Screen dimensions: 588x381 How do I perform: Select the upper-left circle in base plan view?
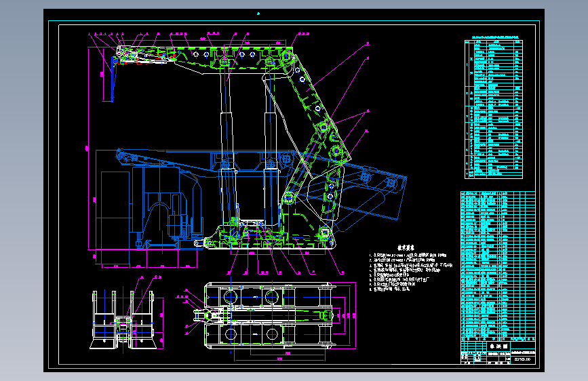(x=231, y=298)
